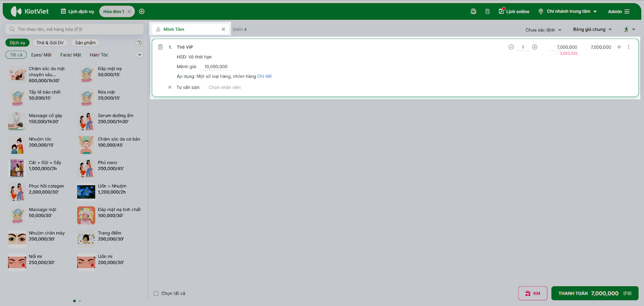Screen dimensions: 644x306
Task: Choose staff in Chọn nhân viên field
Action: click(225, 87)
